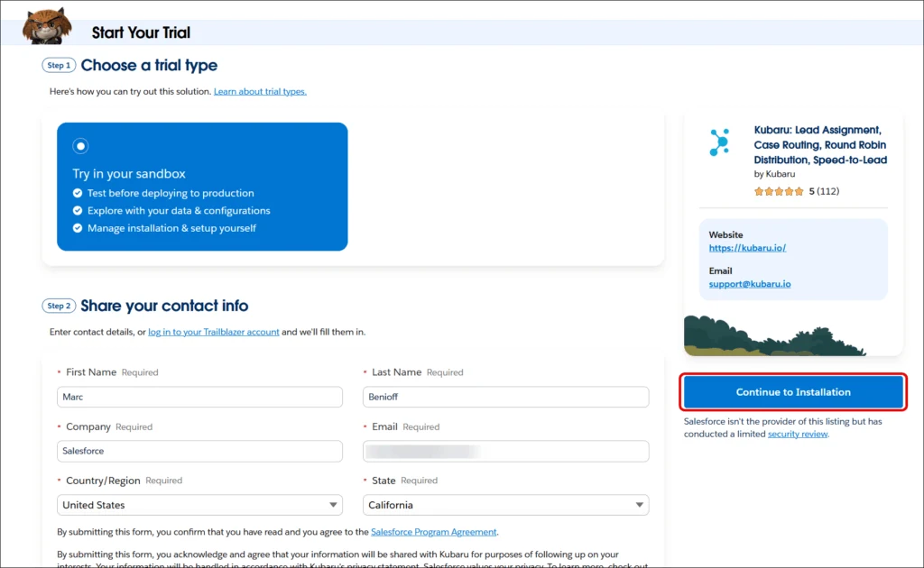The height and width of the screenshot is (568, 924).
Task: Click the Step 2 badge
Action: (x=59, y=306)
